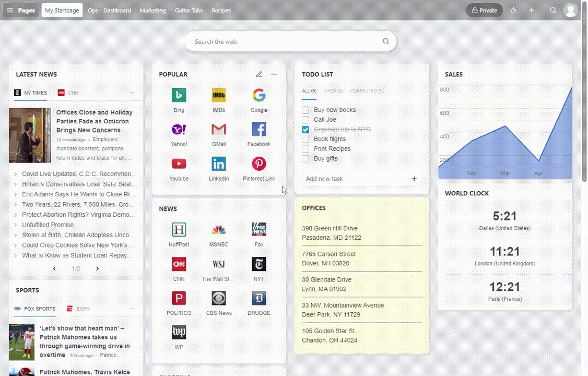This screenshot has width=588, height=376.
Task: Click the plus button to add new task
Action: point(414,179)
